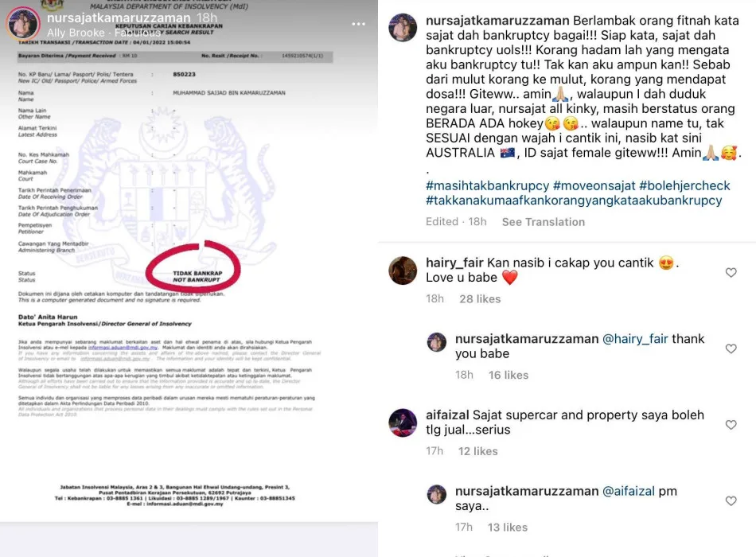Open avatar beside 'pm saya..' reply
Viewport: 756px width, 557px height.
(437, 494)
